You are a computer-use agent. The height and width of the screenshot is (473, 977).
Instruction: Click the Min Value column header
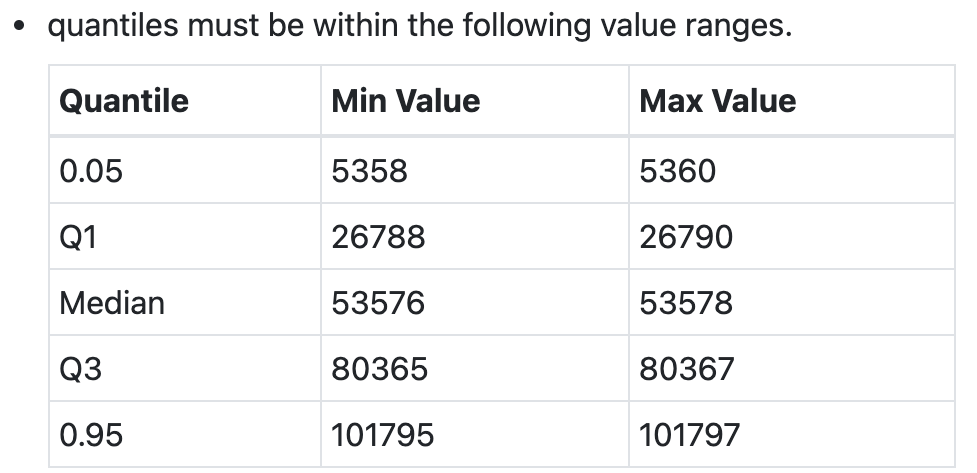(x=406, y=101)
